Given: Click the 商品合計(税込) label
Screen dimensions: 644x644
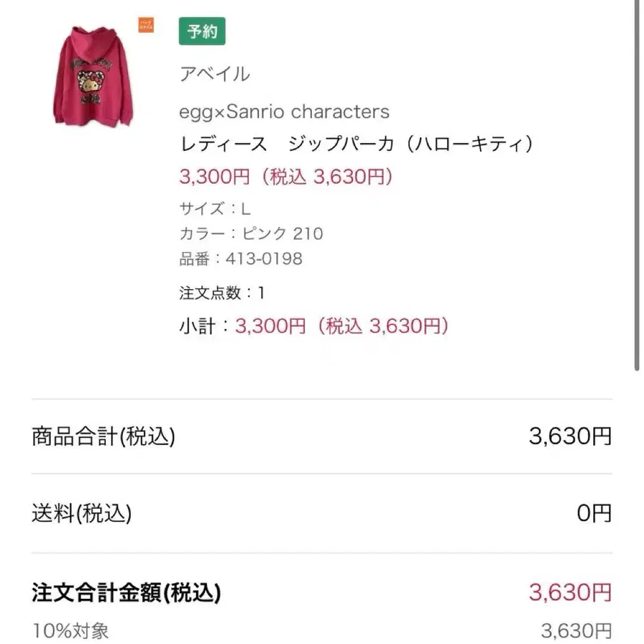Looking at the screenshot, I should pos(104,436).
